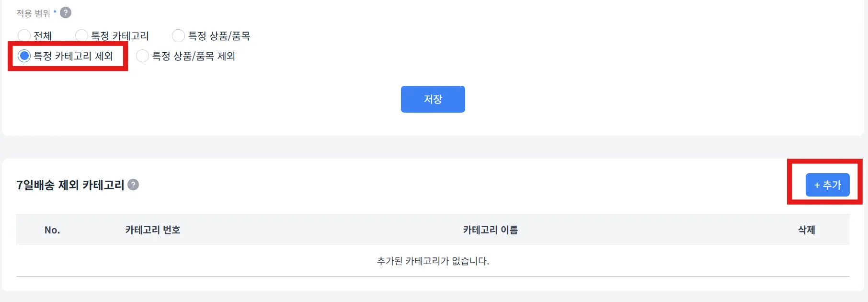Screen dimensions: 868x302
Task: Open help tooltip for 7일배송 제외 카테고리
Action: tap(134, 185)
